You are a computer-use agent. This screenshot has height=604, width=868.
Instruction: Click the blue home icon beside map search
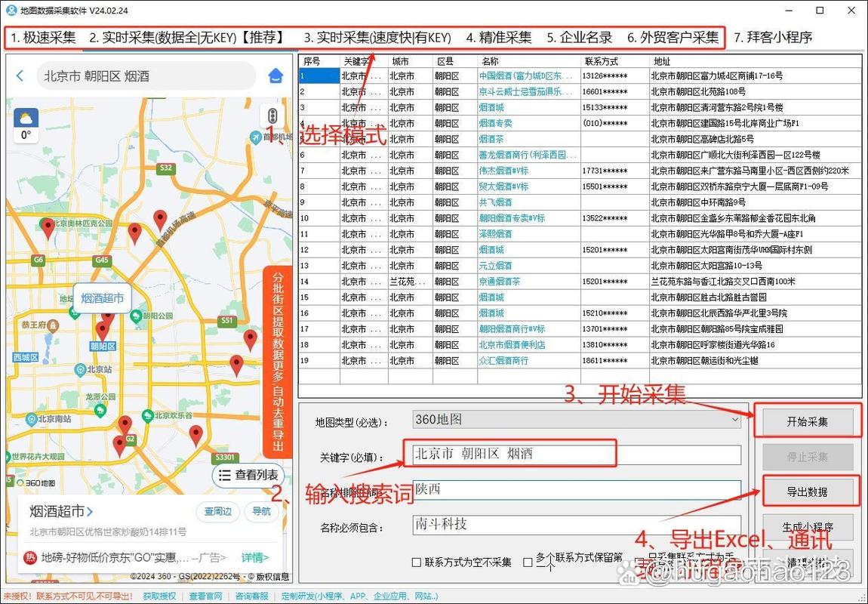coord(275,75)
